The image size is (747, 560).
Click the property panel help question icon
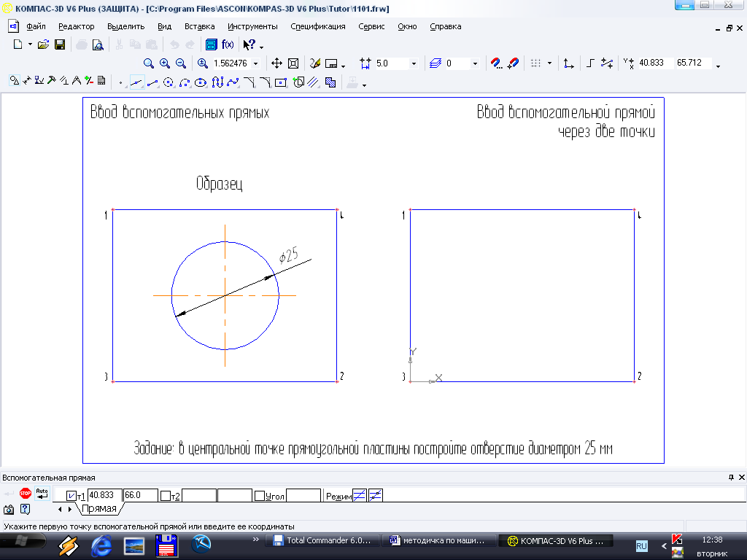[x=26, y=510]
